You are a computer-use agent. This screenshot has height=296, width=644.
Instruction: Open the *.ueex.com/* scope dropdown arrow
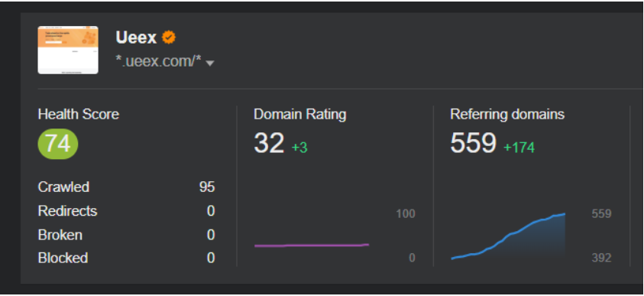(210, 63)
